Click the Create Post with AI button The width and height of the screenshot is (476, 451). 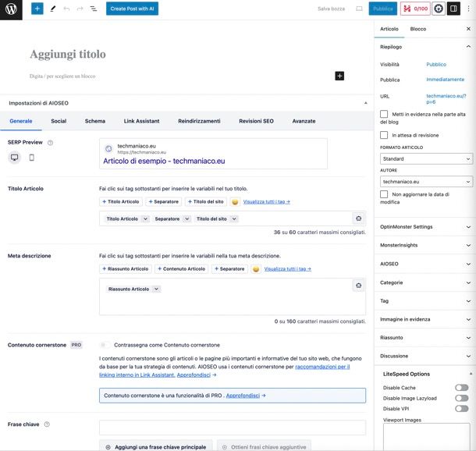coord(132,9)
